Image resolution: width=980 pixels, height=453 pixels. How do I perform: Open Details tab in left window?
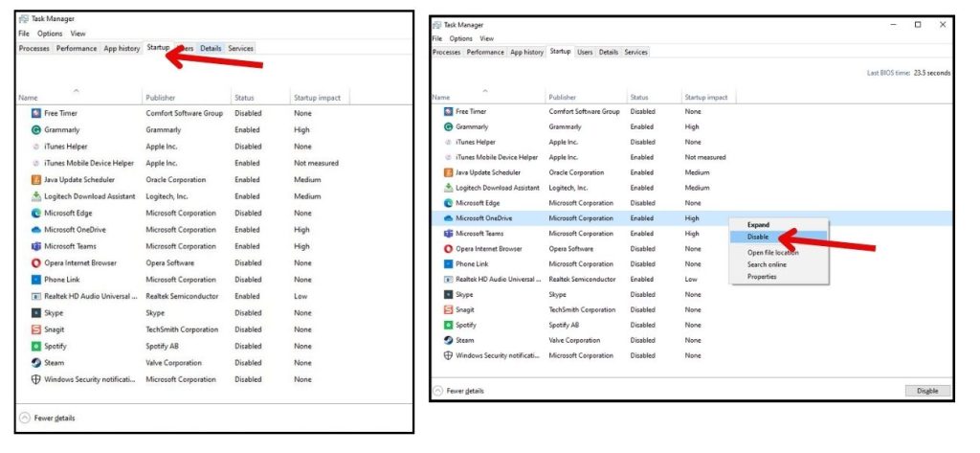211,48
